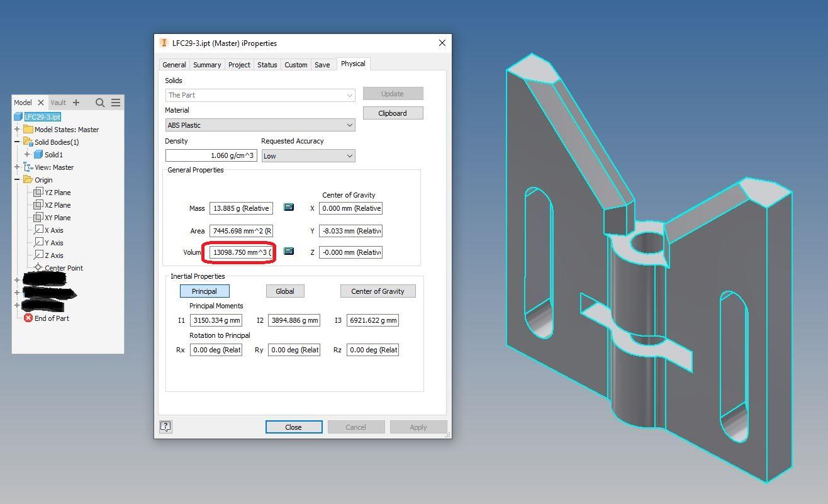Select the XY Plane in Origin folder
This screenshot has height=504, width=828.
(57, 218)
